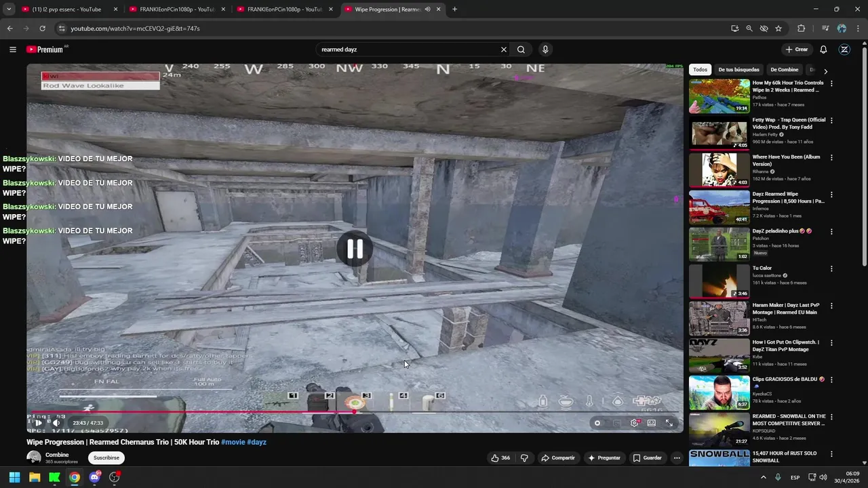Open options for Fetty Wap Trap Queen video

pyautogui.click(x=831, y=121)
